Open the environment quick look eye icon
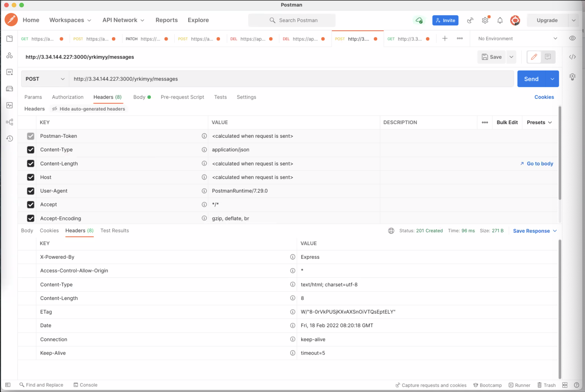The height and width of the screenshot is (392, 585). [572, 38]
